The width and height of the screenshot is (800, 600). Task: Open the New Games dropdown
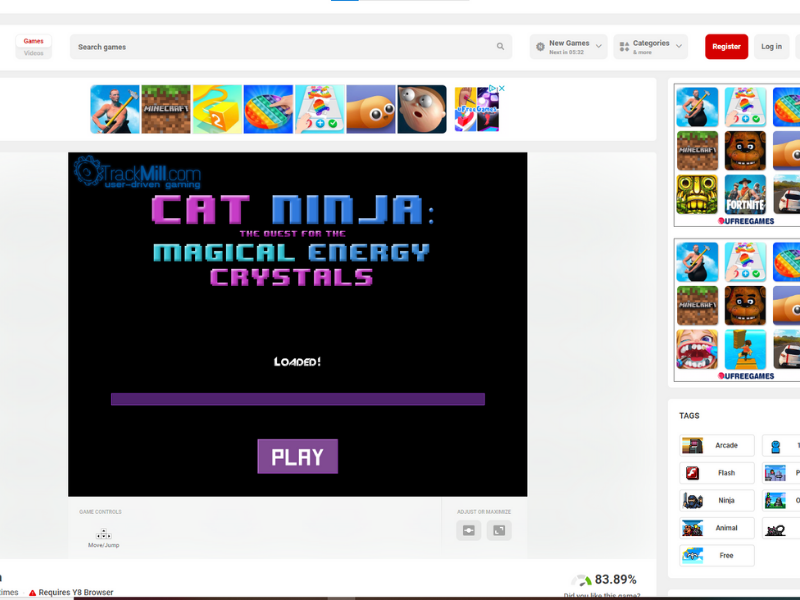(568, 47)
